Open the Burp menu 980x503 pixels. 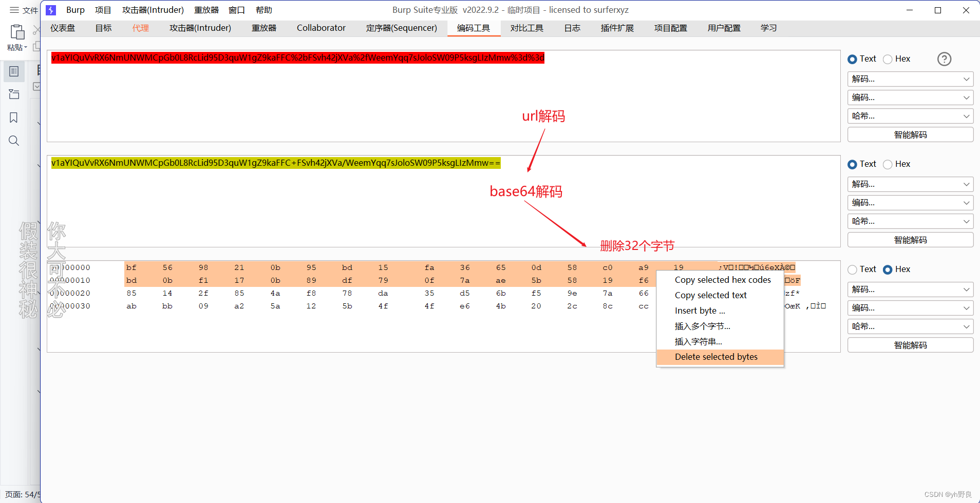click(x=76, y=10)
